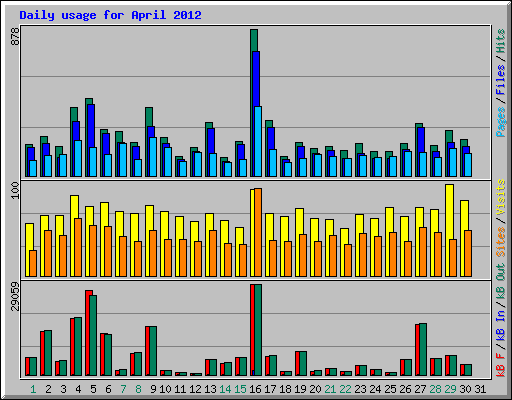Screen dimensions: 512x400
Task: Click day label '1' on the x-axis
Action: tap(33, 389)
